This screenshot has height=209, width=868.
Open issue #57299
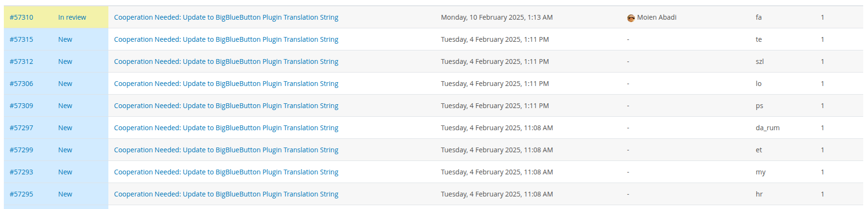[x=22, y=150]
